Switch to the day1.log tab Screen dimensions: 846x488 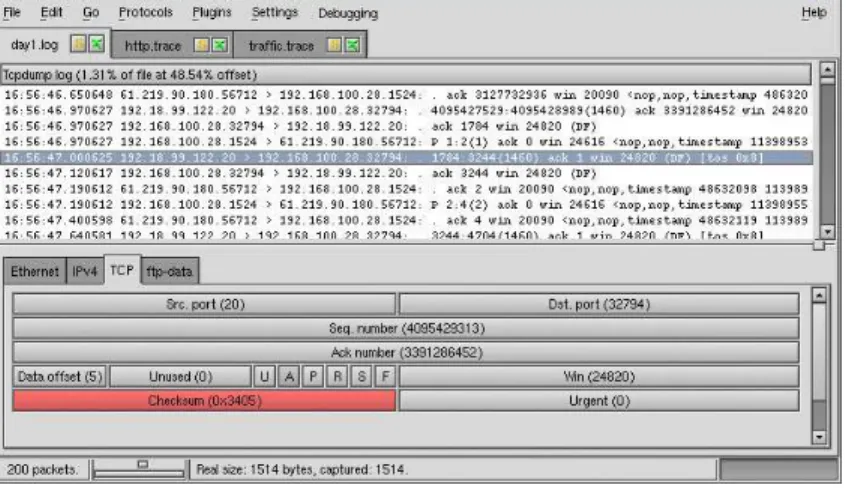coord(35,45)
